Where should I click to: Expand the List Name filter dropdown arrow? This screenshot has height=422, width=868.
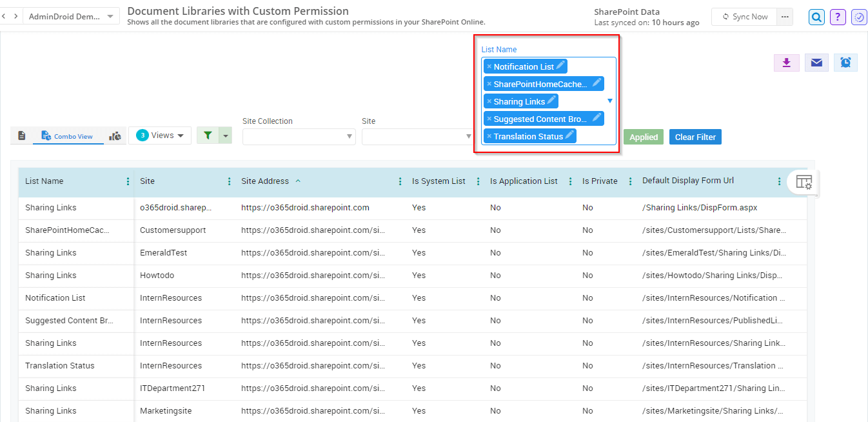coord(609,101)
